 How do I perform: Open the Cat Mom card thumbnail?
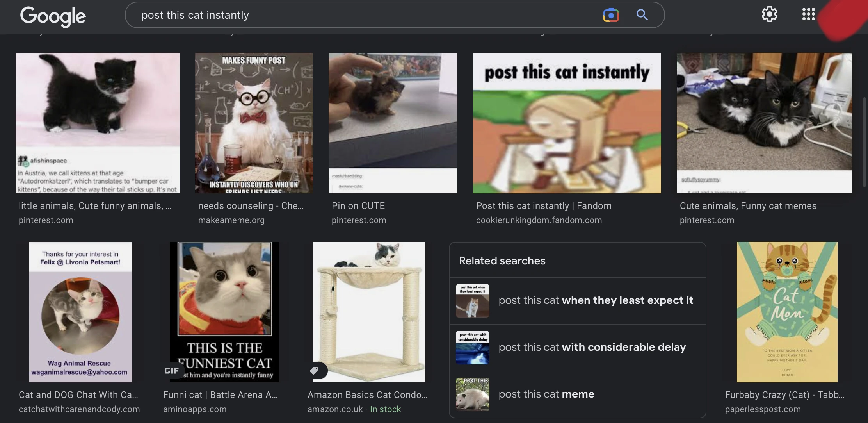[x=787, y=312]
